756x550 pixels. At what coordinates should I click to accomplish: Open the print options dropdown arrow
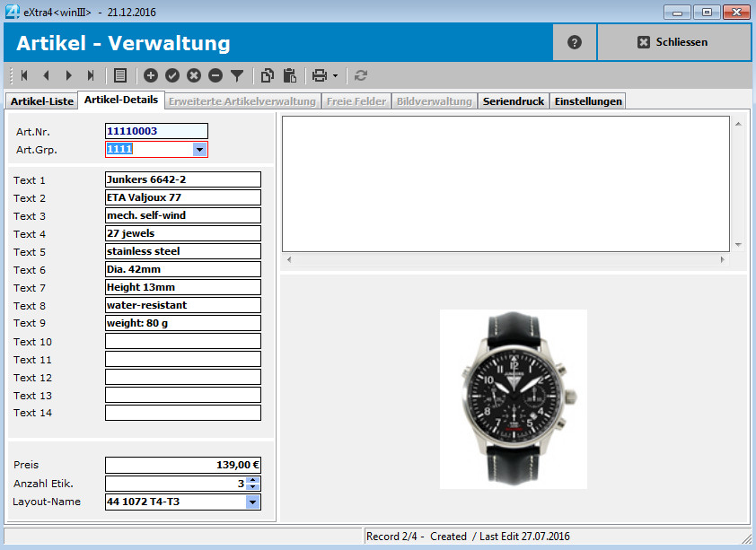click(334, 75)
